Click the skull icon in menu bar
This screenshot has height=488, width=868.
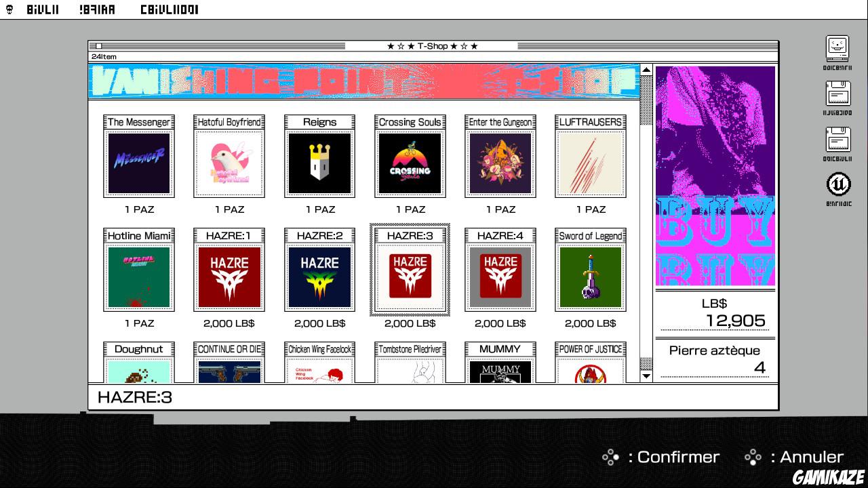pyautogui.click(x=9, y=9)
